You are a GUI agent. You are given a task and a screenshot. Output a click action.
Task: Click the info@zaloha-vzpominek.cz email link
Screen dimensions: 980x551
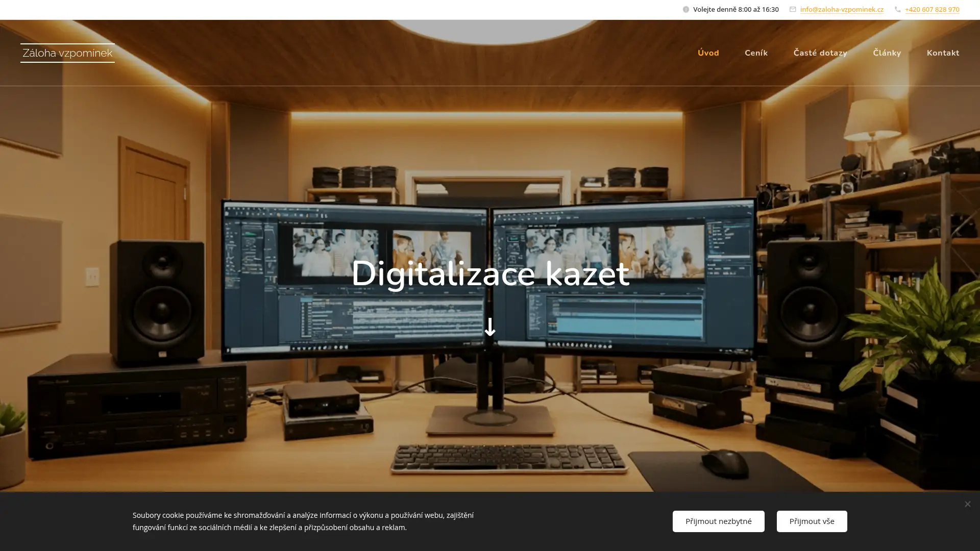coord(842,9)
